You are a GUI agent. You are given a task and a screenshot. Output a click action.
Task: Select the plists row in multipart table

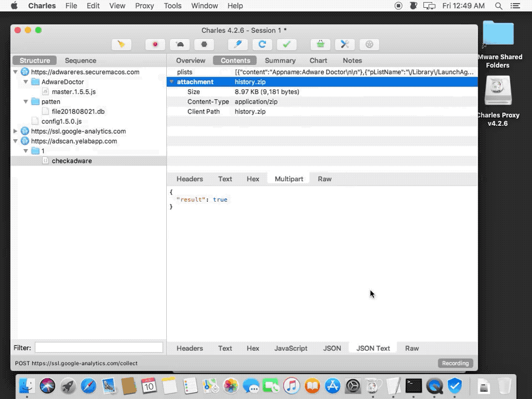point(323,72)
